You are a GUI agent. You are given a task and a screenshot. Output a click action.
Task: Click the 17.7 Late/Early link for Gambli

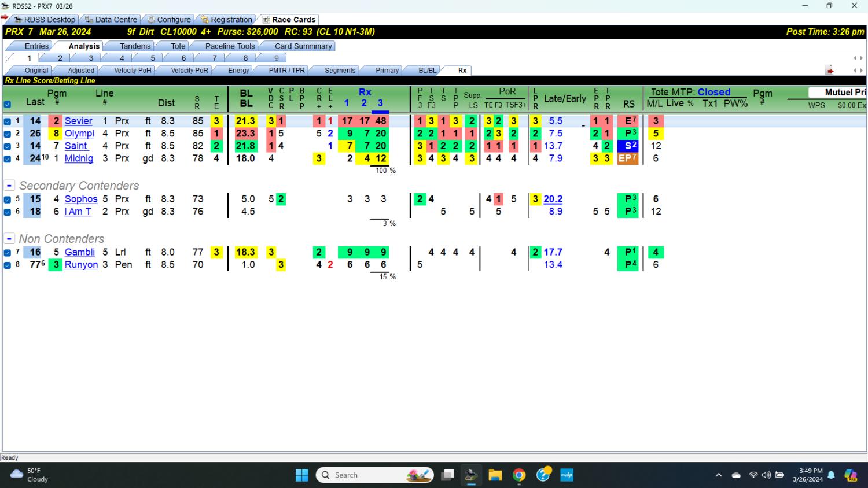point(553,252)
